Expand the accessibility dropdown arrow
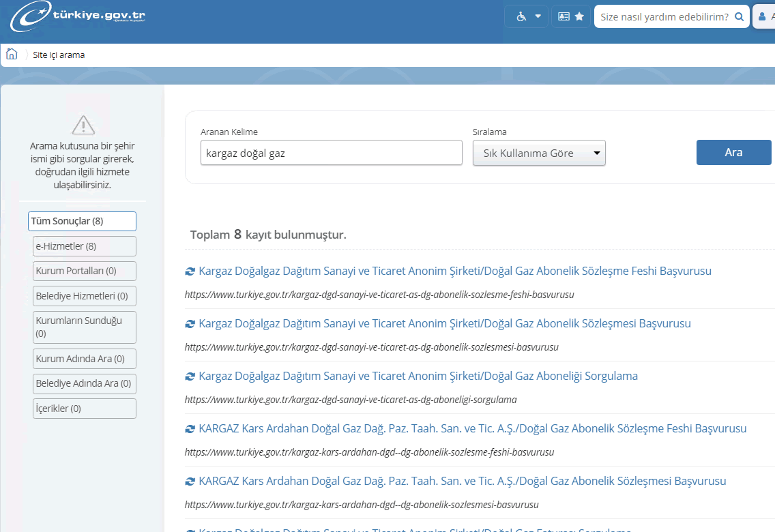The width and height of the screenshot is (775, 532). [538, 16]
